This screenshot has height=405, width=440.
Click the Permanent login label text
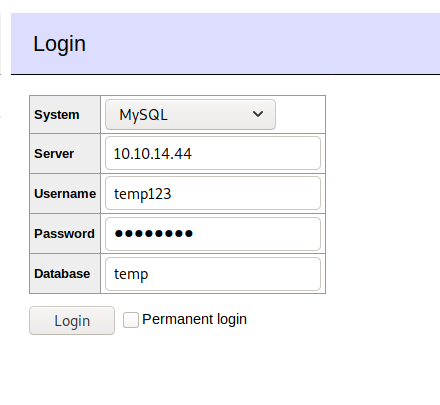coord(194,319)
